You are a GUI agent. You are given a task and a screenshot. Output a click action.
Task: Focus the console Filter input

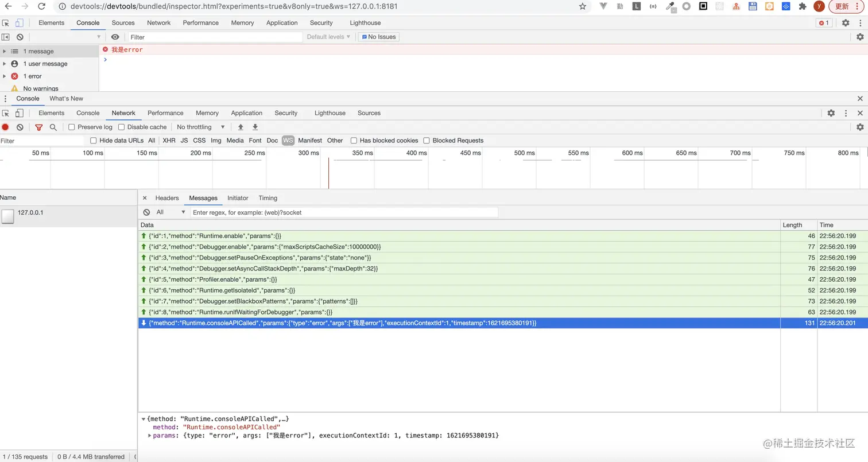(214, 37)
